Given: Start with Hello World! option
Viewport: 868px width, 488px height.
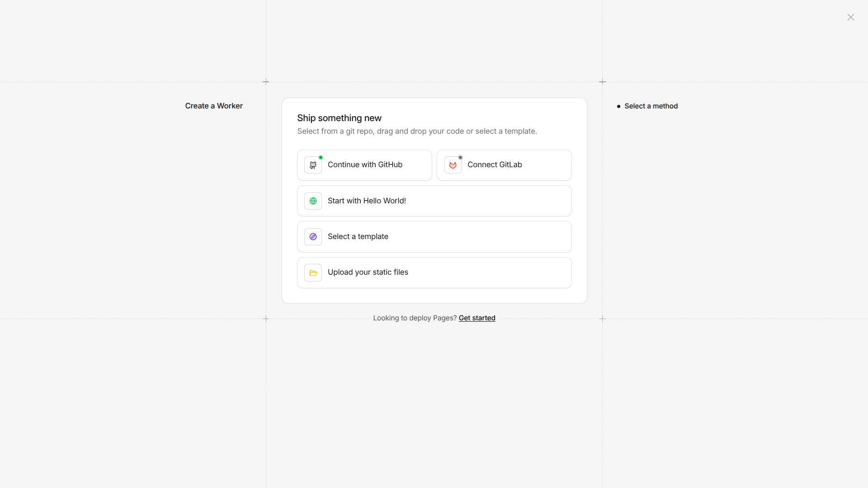Looking at the screenshot, I should pos(367,201).
